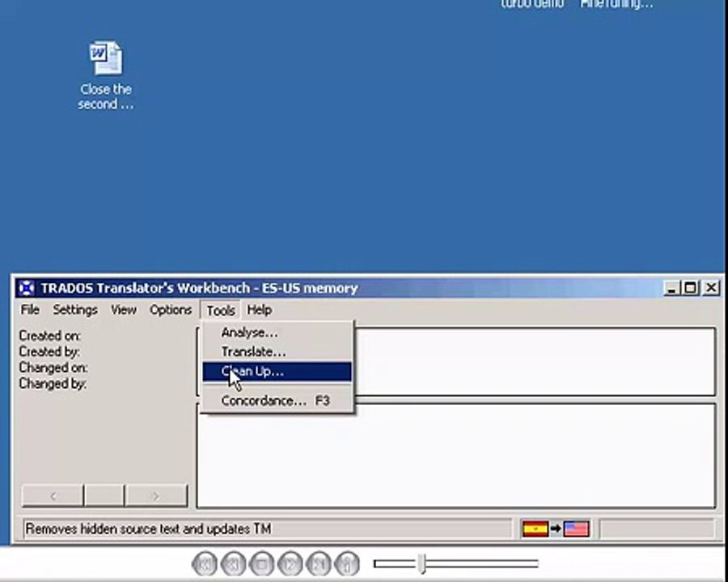Close the open Tools menu
Screen dimensions: 728x582
pos(221,310)
